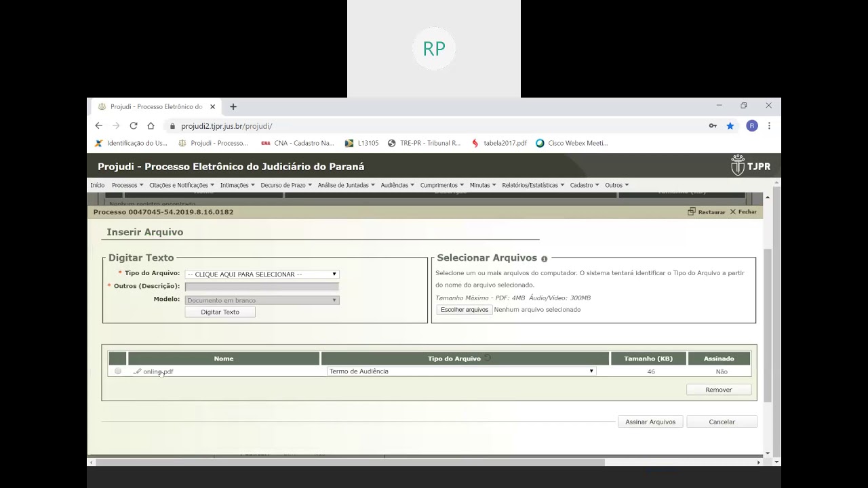
Task: Open the browser profile avatar R
Action: [x=751, y=126]
